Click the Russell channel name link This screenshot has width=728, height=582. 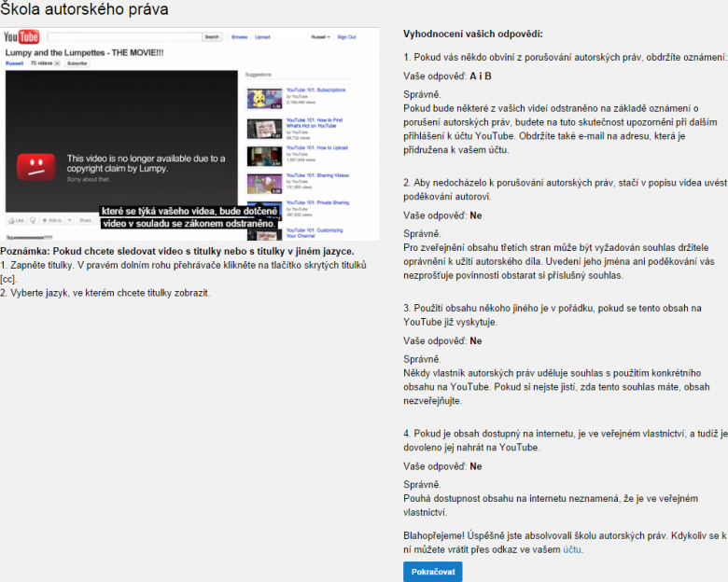tap(14, 63)
